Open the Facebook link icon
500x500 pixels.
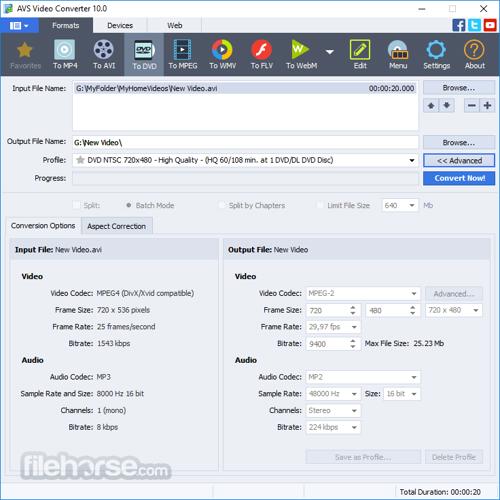(x=459, y=25)
